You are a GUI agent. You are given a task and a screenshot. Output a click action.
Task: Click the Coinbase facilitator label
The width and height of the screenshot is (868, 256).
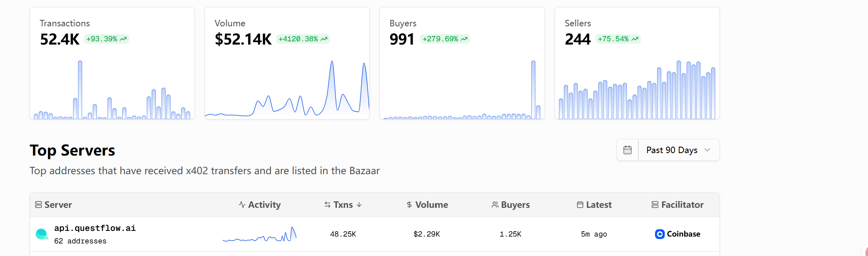[x=683, y=234]
